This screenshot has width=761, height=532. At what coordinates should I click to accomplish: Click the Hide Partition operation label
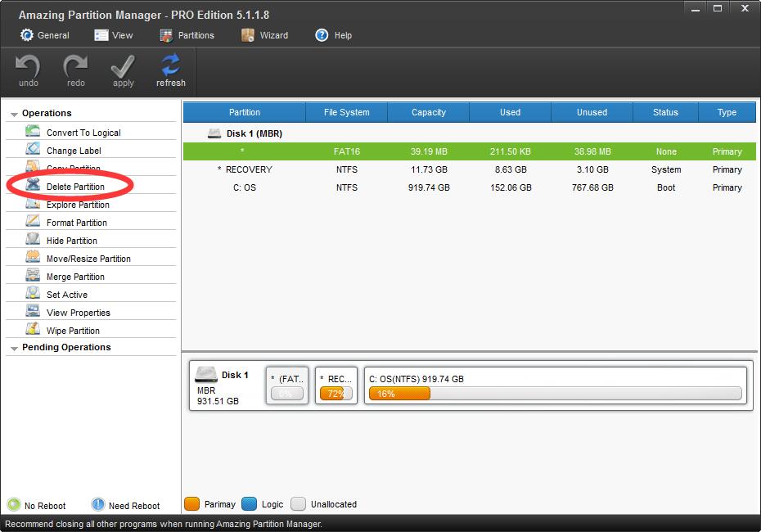click(x=71, y=241)
